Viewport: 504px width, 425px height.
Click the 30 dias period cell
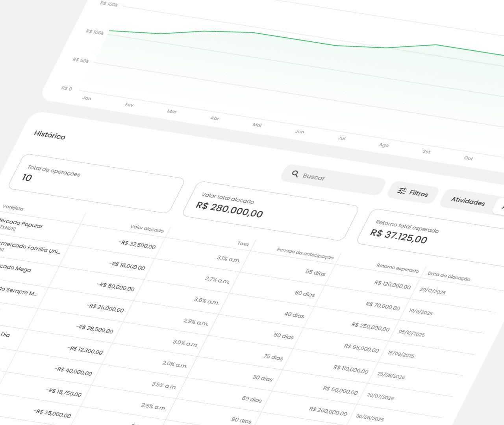(x=263, y=378)
